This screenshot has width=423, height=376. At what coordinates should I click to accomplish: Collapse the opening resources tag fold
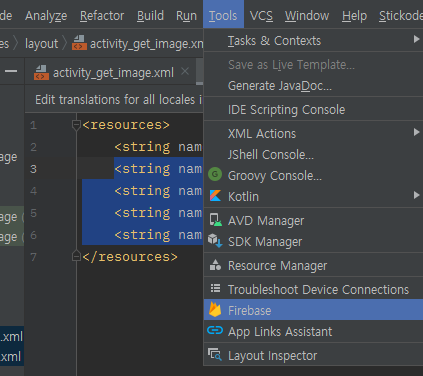click(76, 125)
